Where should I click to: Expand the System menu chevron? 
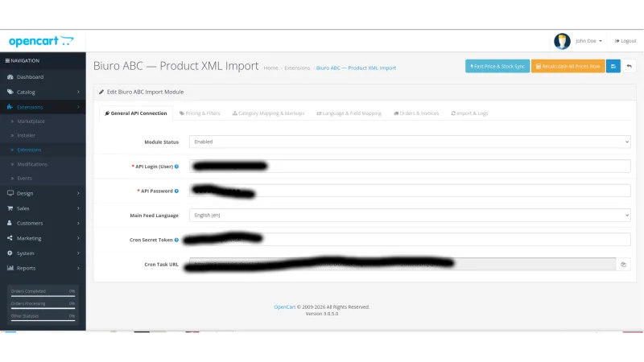click(78, 253)
